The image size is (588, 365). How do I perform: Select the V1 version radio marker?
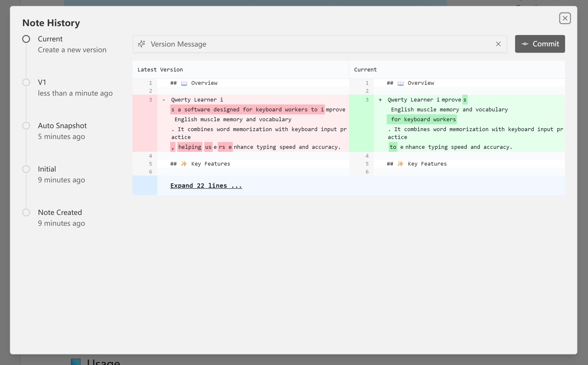26,82
